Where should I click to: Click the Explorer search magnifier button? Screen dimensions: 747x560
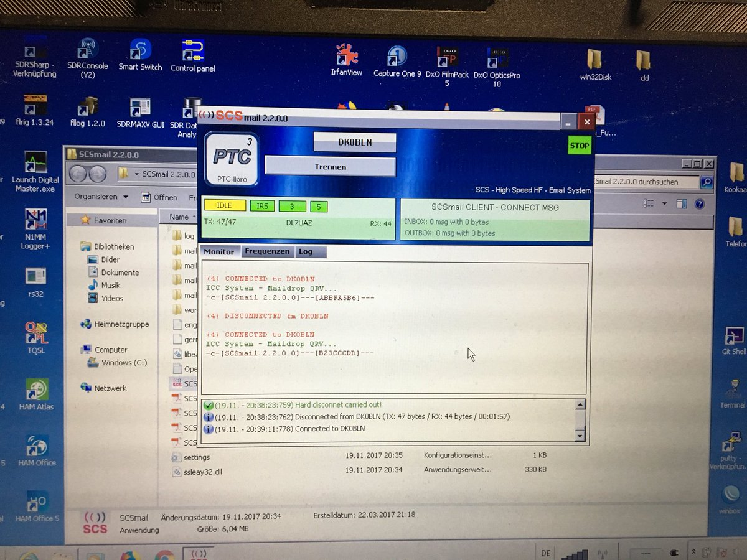coord(707,182)
